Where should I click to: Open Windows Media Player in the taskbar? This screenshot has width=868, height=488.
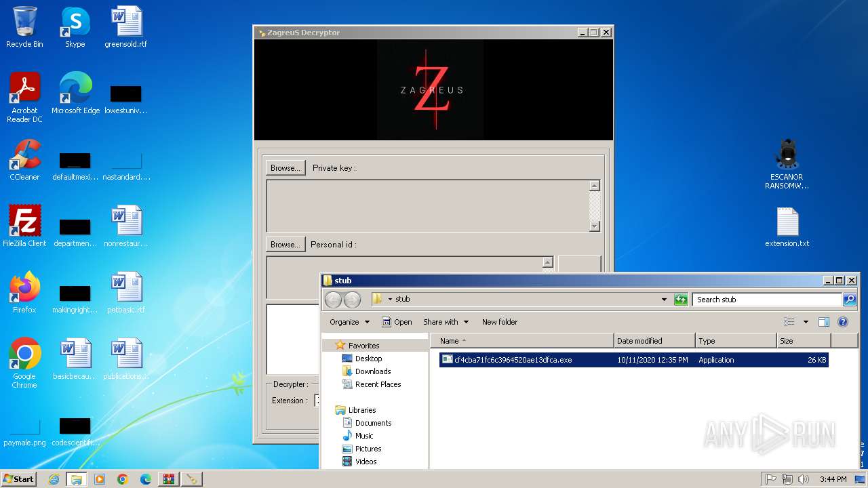(x=100, y=479)
